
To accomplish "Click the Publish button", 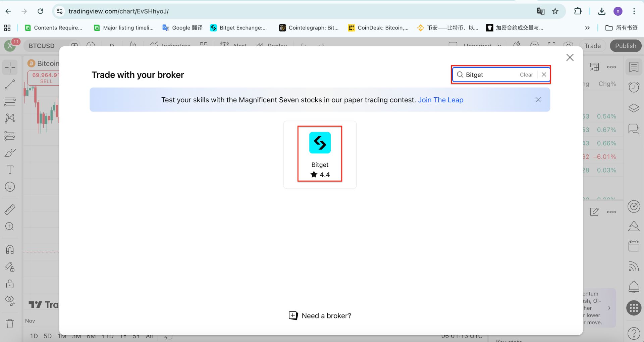I will pos(626,46).
